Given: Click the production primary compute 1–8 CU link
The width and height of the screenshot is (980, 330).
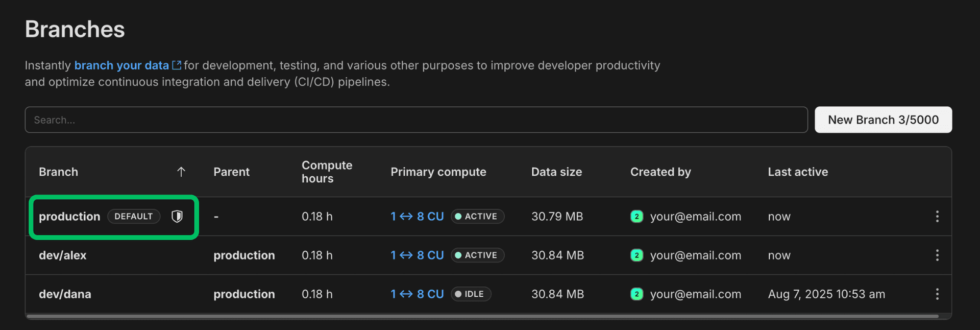Looking at the screenshot, I should point(417,217).
